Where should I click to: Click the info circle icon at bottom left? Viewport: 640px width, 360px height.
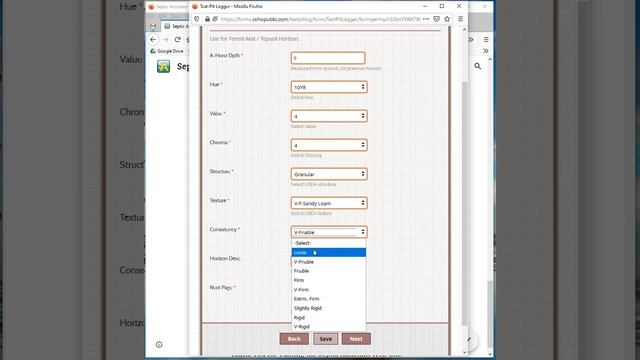[159, 344]
